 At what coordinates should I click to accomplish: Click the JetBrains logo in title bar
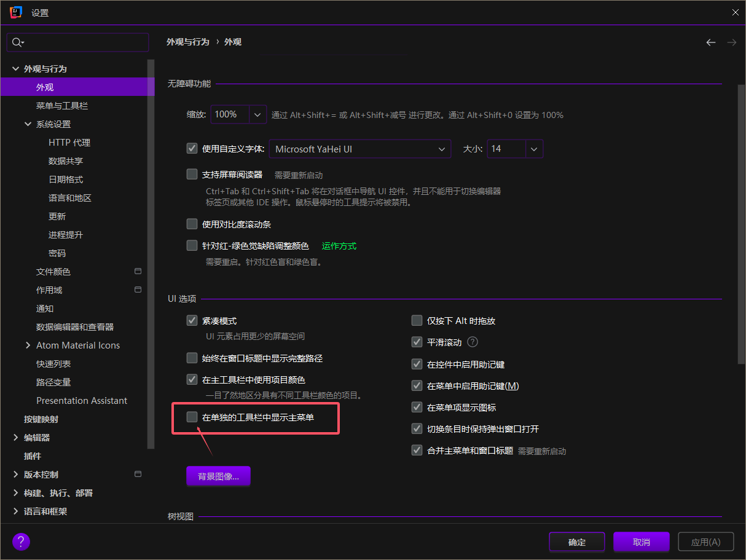pos(16,12)
